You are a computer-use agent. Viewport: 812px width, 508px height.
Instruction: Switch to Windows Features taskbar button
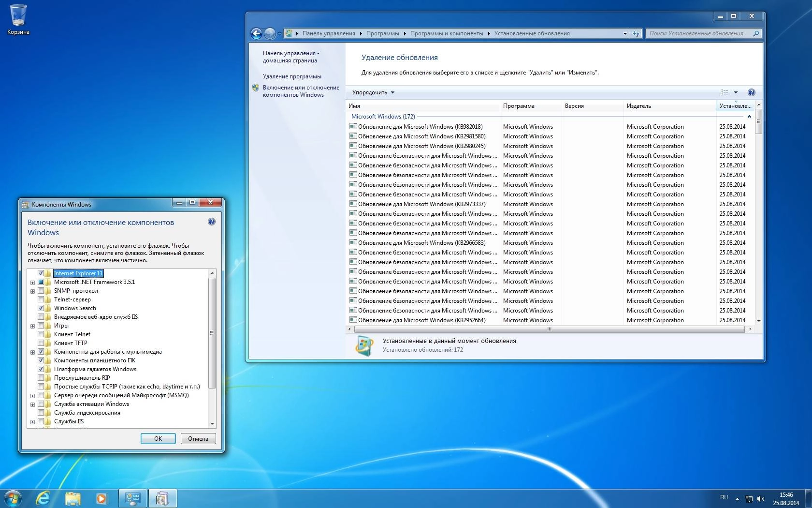click(x=162, y=498)
